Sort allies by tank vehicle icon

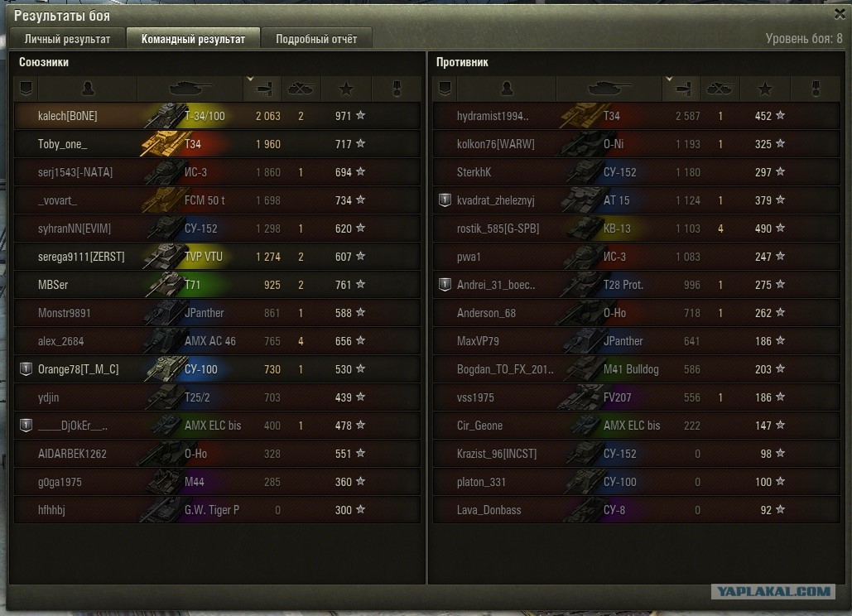click(190, 88)
